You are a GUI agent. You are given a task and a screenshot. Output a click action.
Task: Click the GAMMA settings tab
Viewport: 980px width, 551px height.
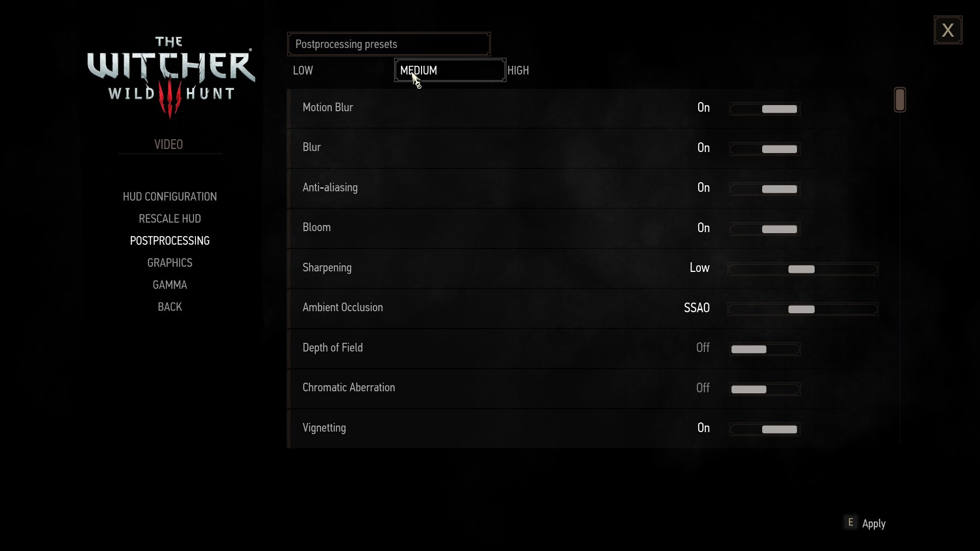169,285
